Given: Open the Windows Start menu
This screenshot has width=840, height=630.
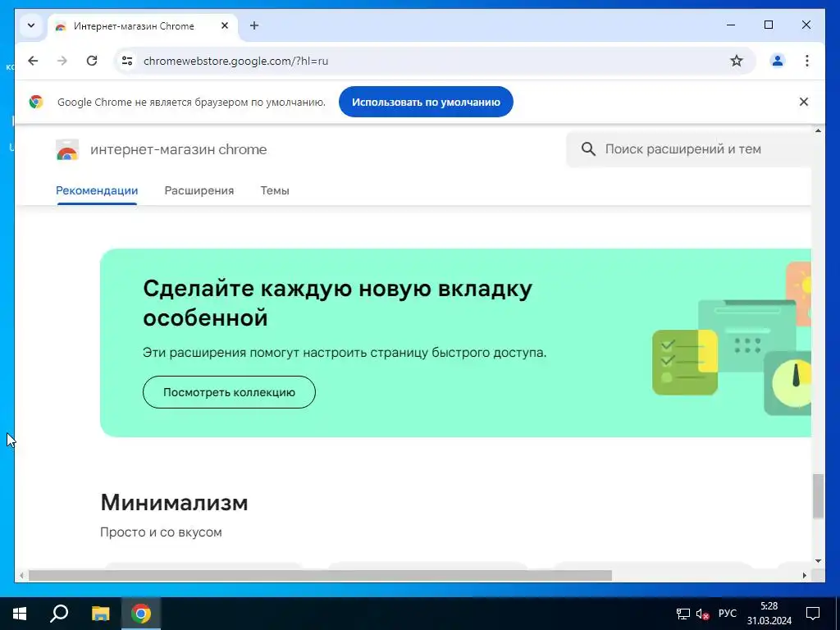Looking at the screenshot, I should tap(20, 614).
